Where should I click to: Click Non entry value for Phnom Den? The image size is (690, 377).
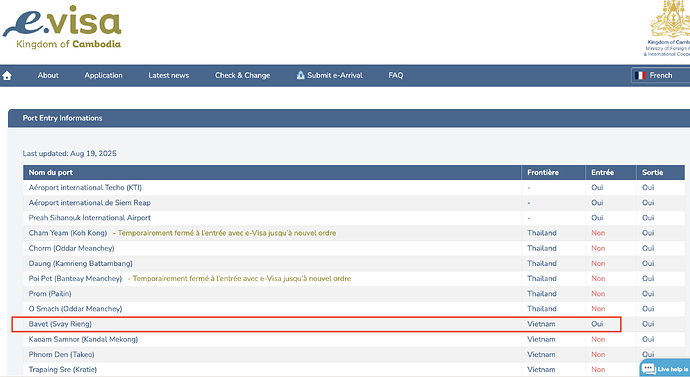pyautogui.click(x=598, y=355)
